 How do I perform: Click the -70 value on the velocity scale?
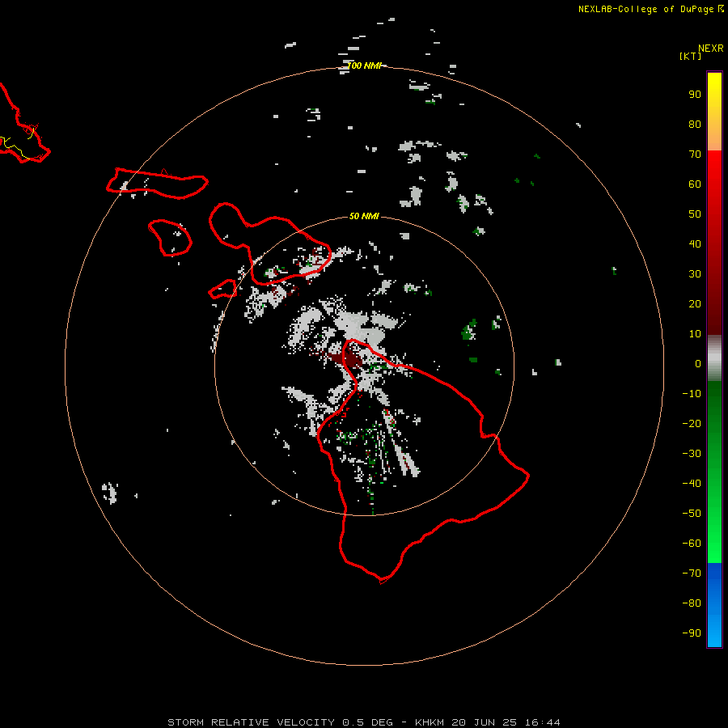click(x=692, y=574)
